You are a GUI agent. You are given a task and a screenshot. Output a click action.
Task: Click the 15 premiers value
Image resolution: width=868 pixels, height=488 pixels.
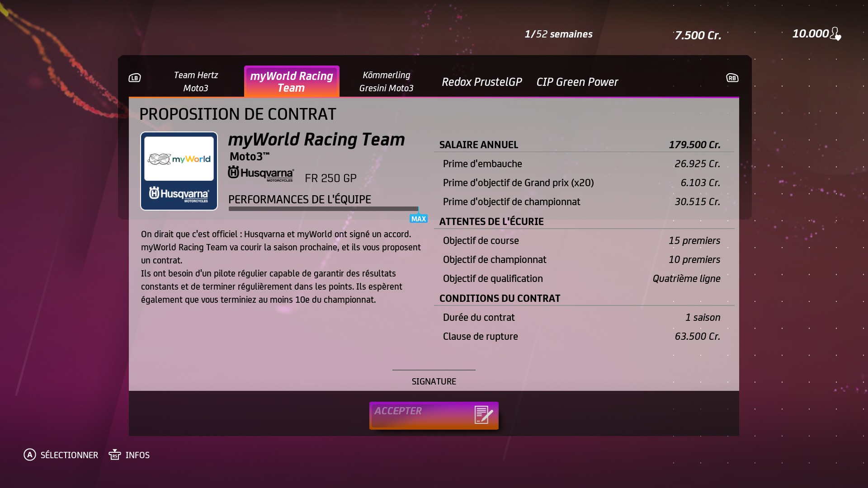coord(694,240)
